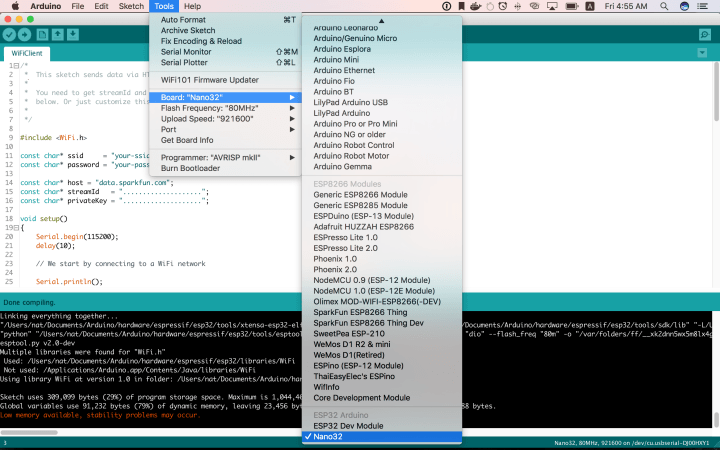This screenshot has width=720, height=450.
Task: Choose ESPresso Lite 2.0 board
Action: point(382,248)
